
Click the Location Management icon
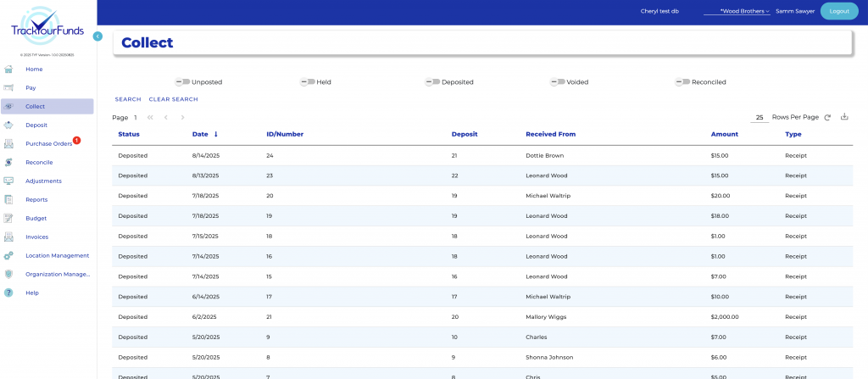point(8,256)
